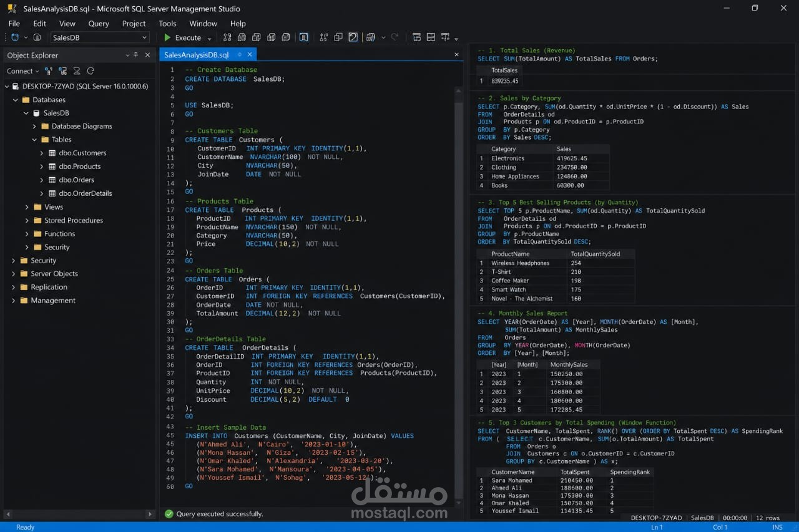The image size is (799, 532).
Task: Expand the top-level Security node
Action: click(x=13, y=261)
